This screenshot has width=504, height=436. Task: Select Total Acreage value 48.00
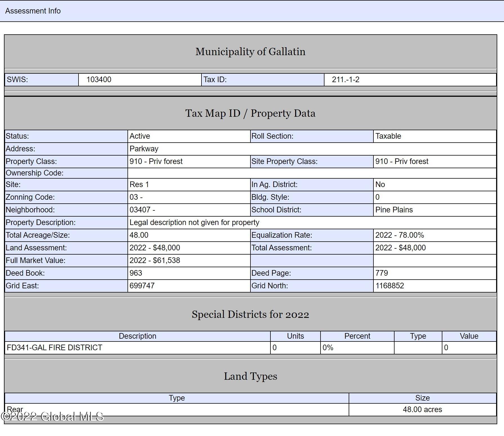(139, 235)
